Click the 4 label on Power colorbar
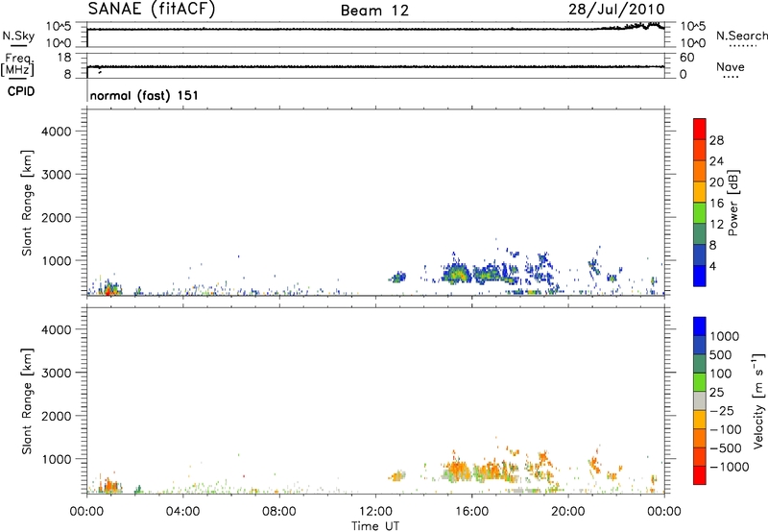Screen dimensions: 768x532 712,266
